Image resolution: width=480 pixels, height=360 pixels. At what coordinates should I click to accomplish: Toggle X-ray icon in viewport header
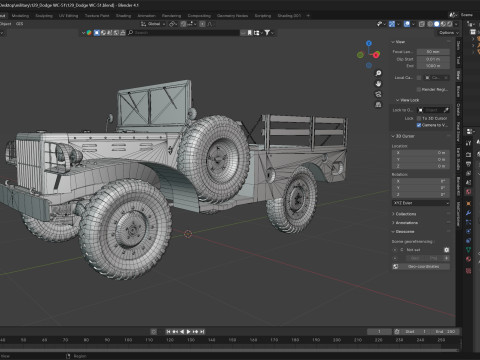click(x=422, y=24)
